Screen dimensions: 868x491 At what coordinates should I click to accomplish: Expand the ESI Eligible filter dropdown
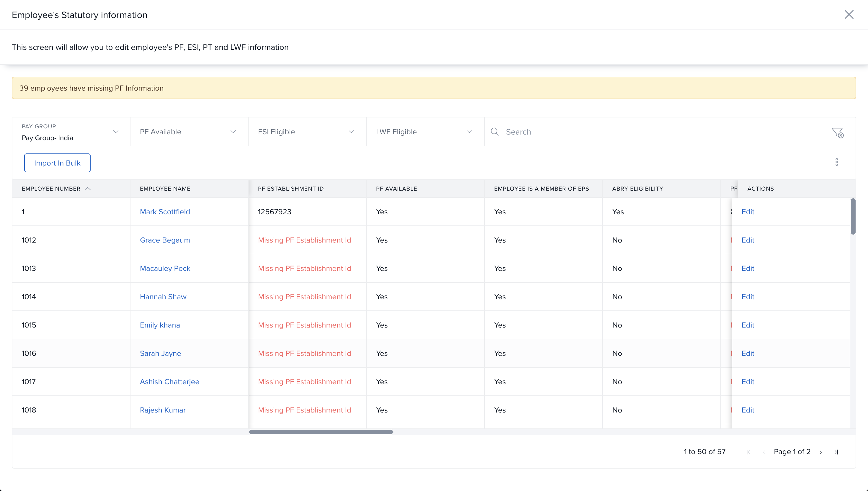[x=307, y=132]
